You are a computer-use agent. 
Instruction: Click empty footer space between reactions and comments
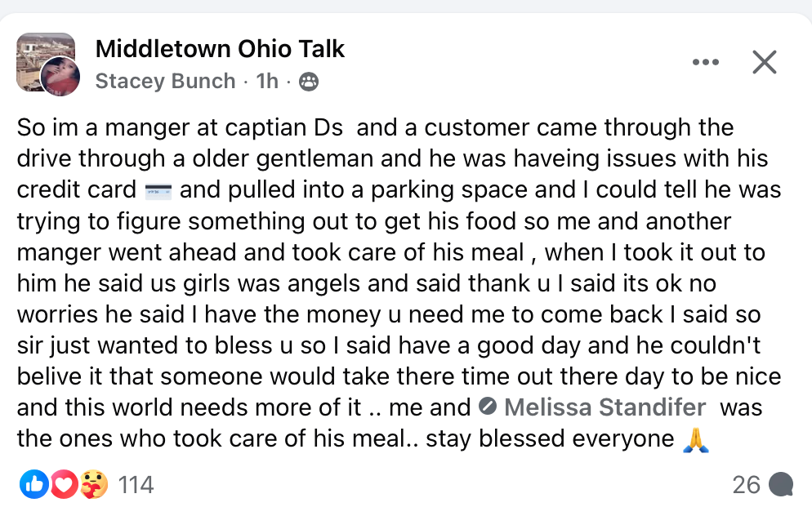[441, 485]
